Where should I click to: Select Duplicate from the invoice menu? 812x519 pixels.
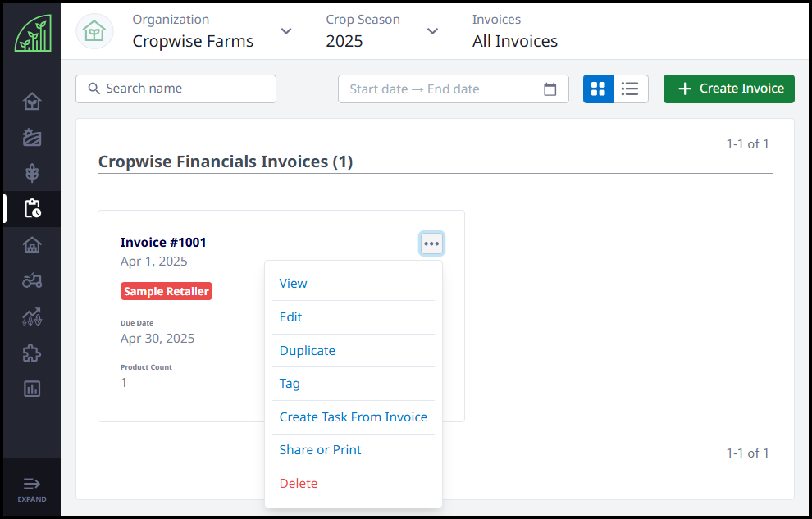(308, 350)
